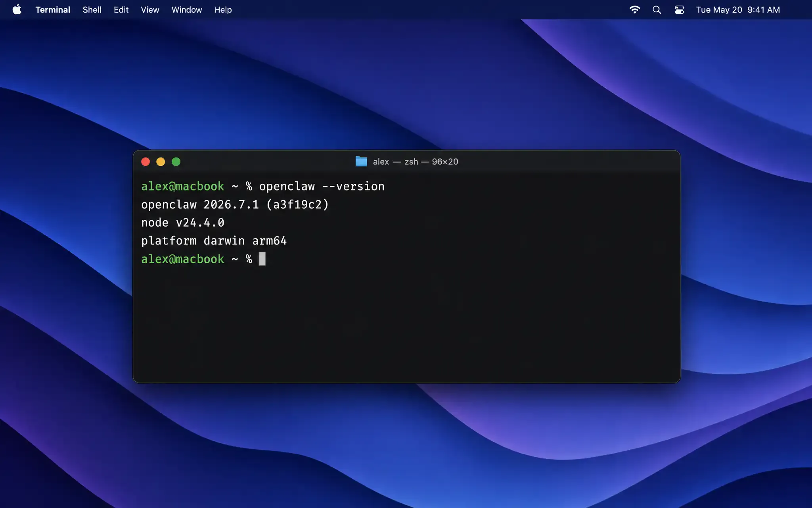Open the Apple menu
812x508 pixels.
click(x=17, y=10)
